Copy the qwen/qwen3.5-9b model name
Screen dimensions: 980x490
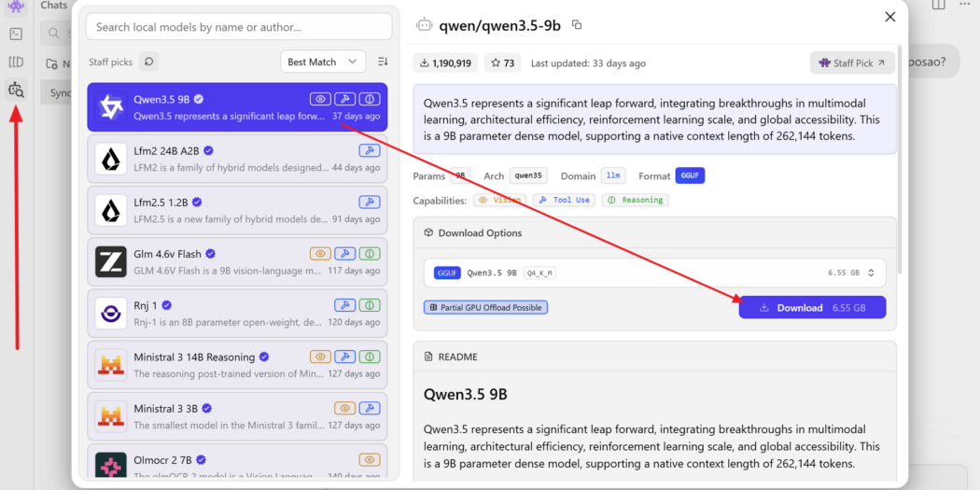577,25
